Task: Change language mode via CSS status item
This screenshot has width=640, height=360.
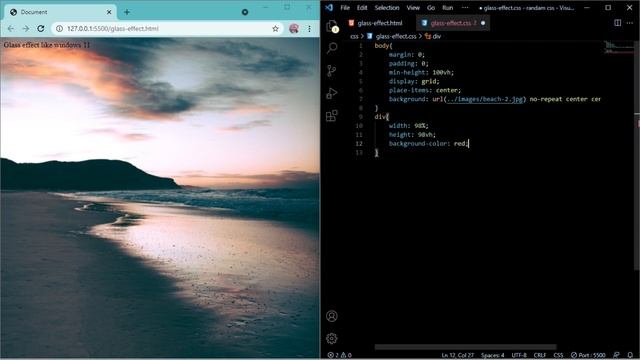Action: coord(558,355)
